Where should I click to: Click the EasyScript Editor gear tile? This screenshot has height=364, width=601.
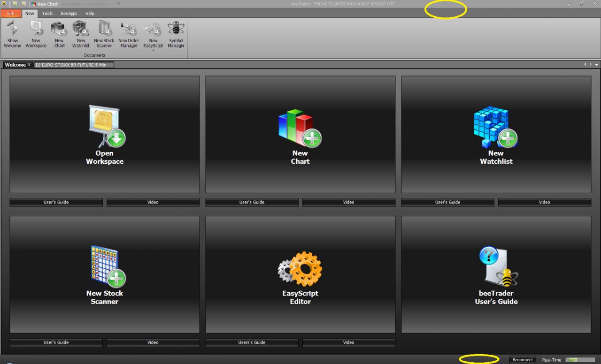point(300,274)
